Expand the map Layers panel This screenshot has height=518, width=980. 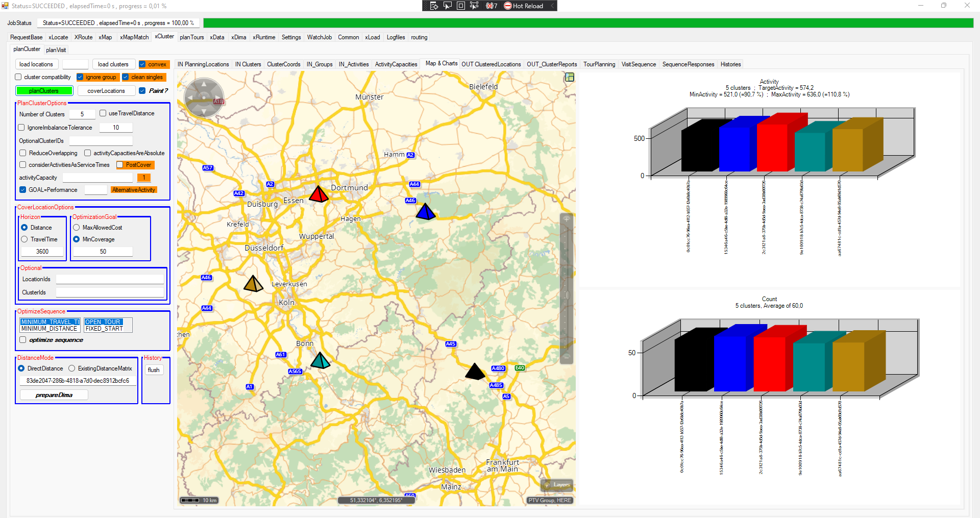[557, 485]
